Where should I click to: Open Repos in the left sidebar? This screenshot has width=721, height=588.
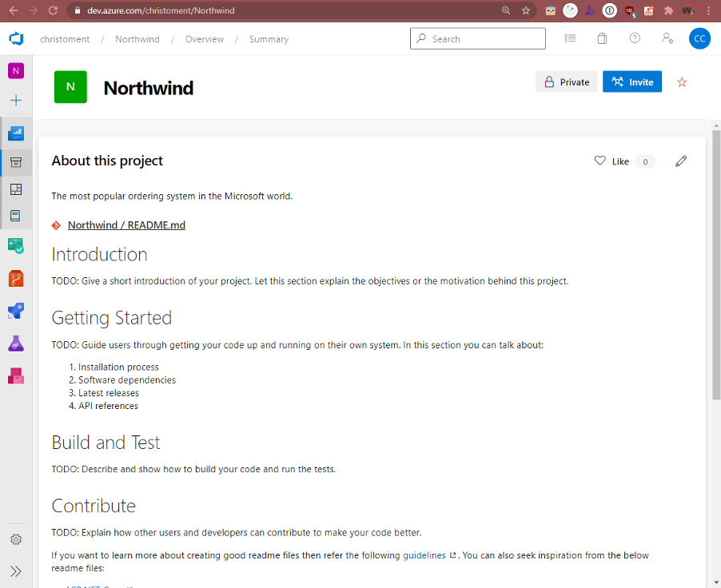pos(16,278)
